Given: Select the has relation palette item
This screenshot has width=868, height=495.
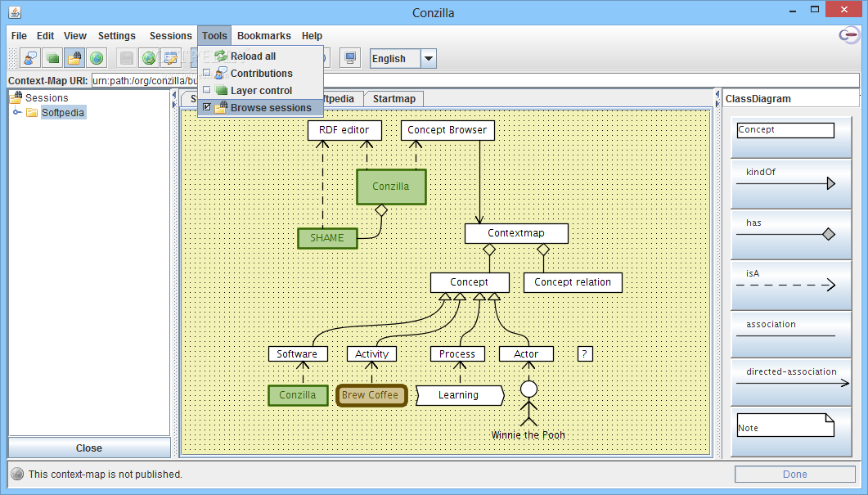Looking at the screenshot, I should 791,234.
